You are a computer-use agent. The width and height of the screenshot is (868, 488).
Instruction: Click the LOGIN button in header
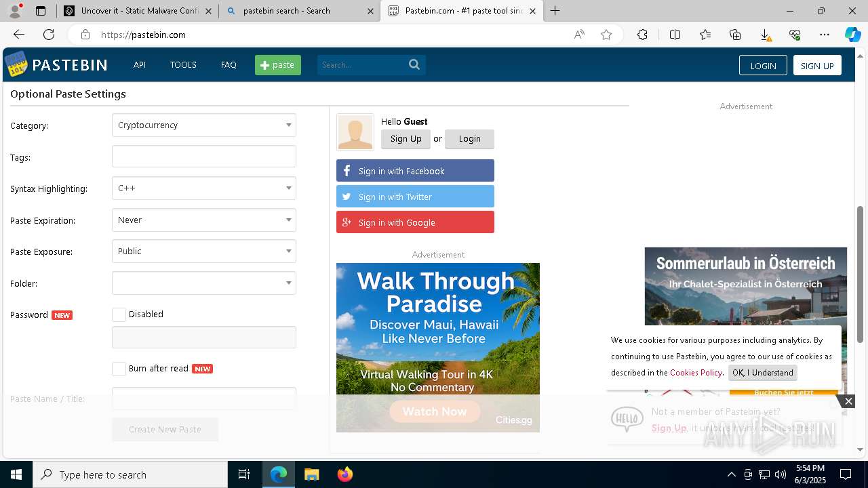pos(763,65)
